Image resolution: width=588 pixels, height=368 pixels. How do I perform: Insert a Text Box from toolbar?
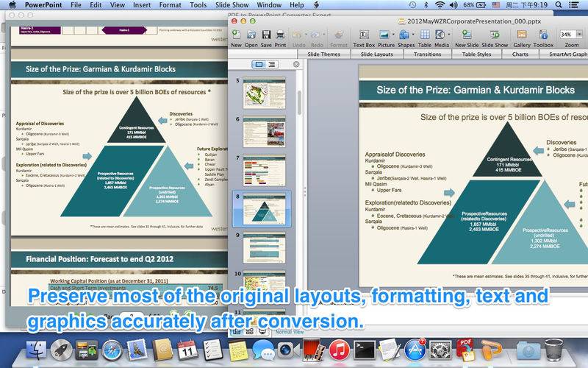[364, 35]
